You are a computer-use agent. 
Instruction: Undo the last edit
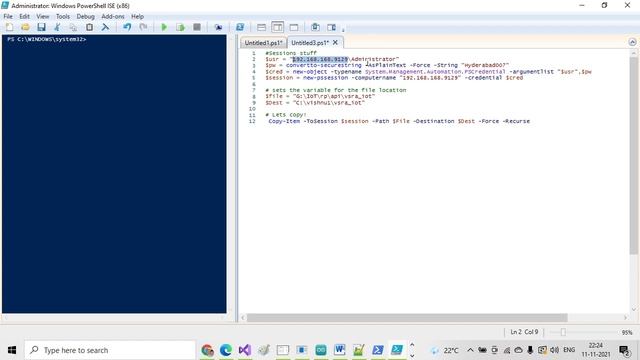127,27
